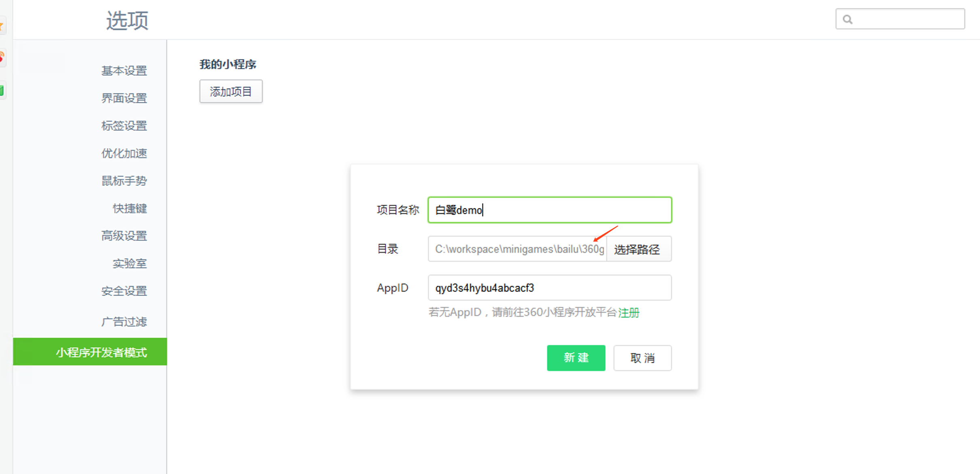Open 广告过滤 settings

(124, 322)
